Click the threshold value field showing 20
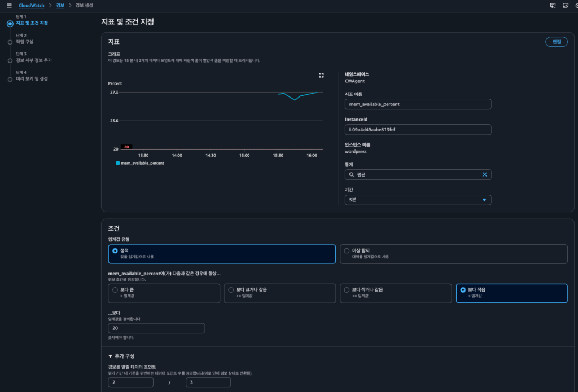This screenshot has height=392, width=578. pyautogui.click(x=156, y=328)
